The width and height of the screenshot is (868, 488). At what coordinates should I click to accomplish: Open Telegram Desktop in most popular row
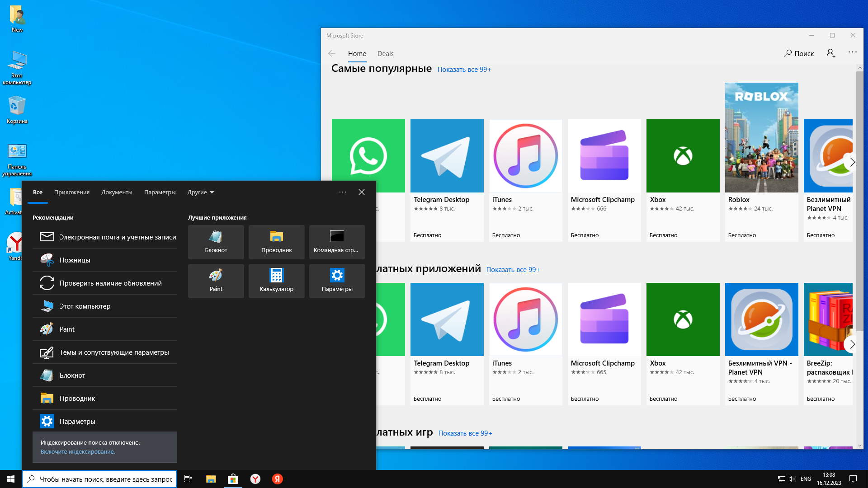pyautogui.click(x=447, y=156)
